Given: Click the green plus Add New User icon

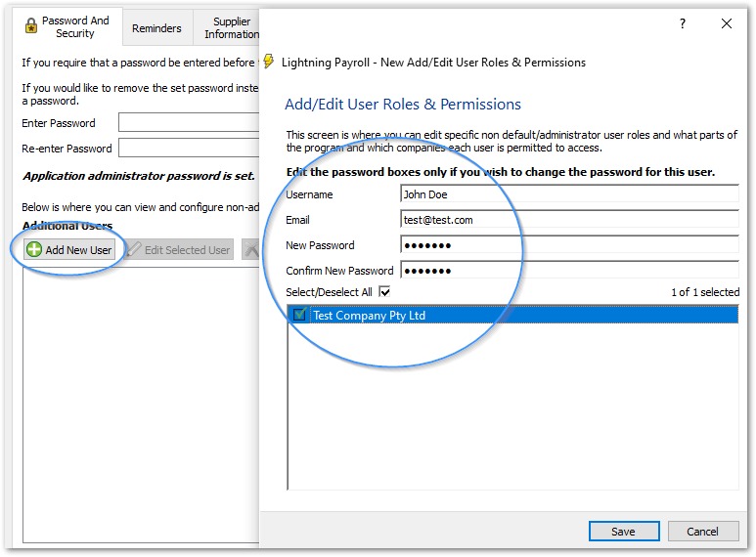Looking at the screenshot, I should tap(34, 249).
